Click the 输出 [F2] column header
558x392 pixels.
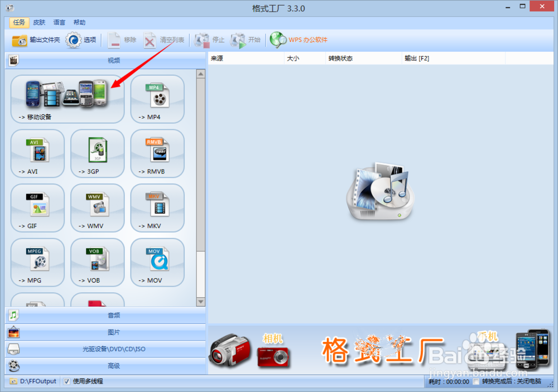[x=454, y=59]
